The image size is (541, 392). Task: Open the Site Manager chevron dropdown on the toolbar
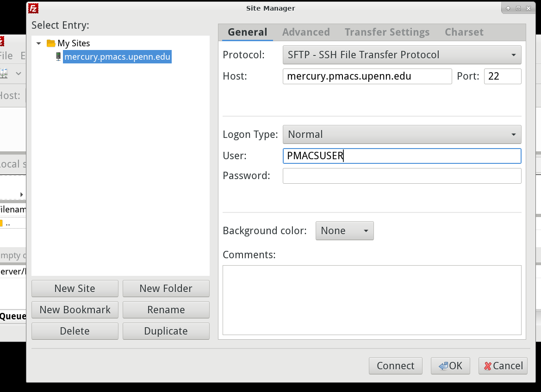pyautogui.click(x=18, y=73)
